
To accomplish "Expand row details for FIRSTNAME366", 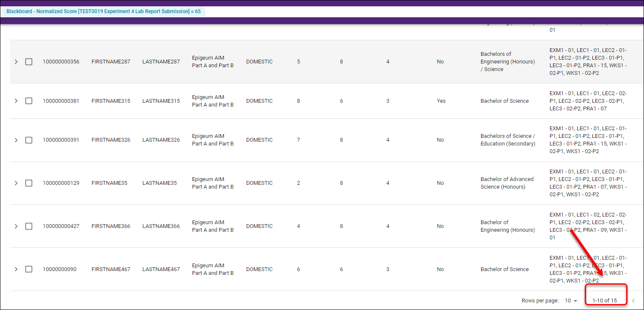I will tap(16, 226).
